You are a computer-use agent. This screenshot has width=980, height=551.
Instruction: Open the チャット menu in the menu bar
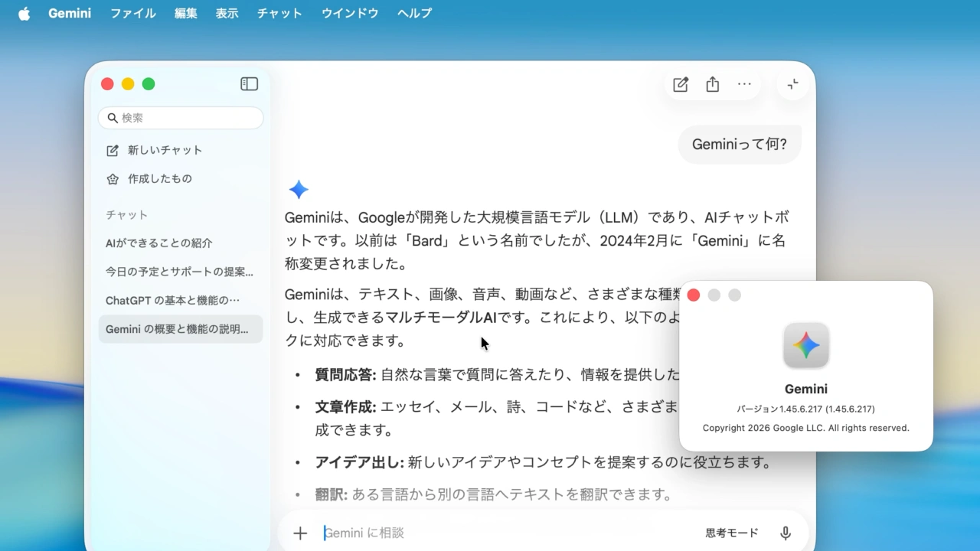click(x=279, y=13)
